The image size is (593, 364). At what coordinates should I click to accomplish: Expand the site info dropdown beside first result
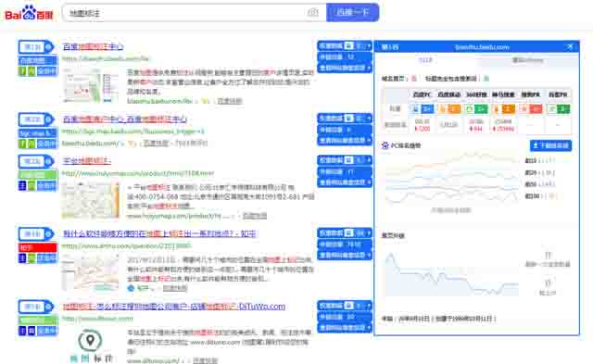345,68
